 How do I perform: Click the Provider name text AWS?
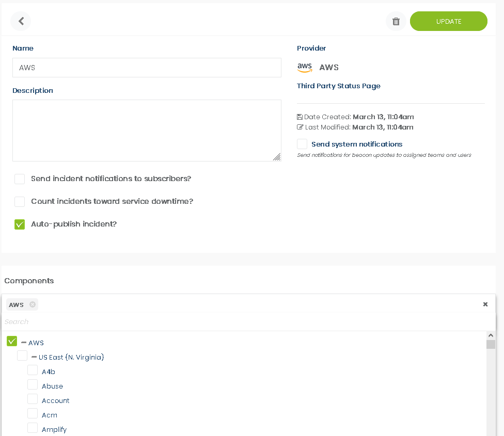click(329, 68)
